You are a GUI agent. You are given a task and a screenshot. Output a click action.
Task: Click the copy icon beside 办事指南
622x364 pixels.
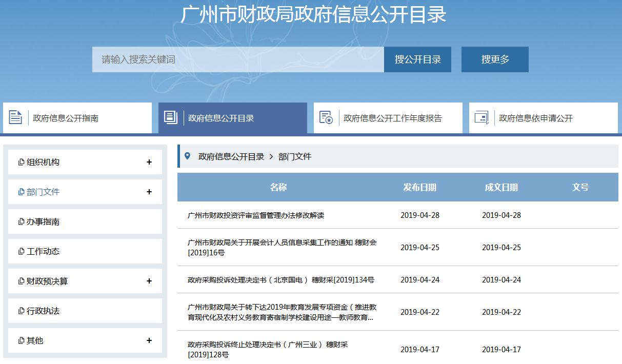pyautogui.click(x=21, y=222)
